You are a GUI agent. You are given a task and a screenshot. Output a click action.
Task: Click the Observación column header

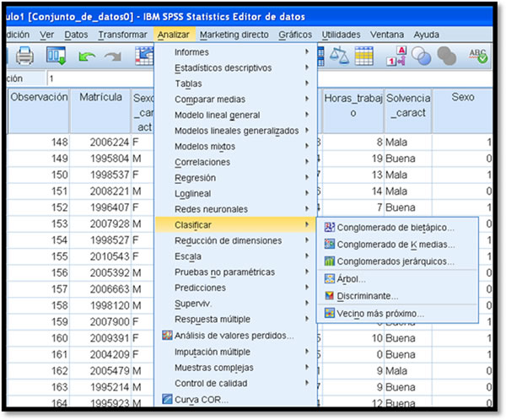click(x=39, y=110)
